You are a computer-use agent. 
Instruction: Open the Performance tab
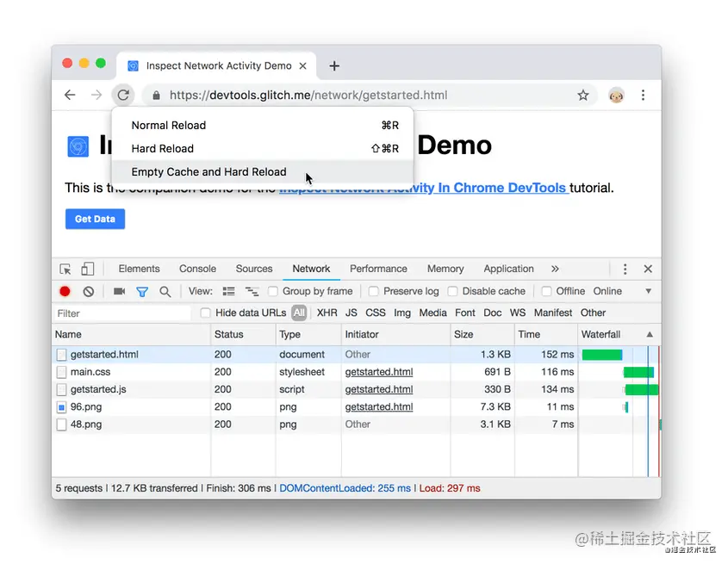point(378,269)
